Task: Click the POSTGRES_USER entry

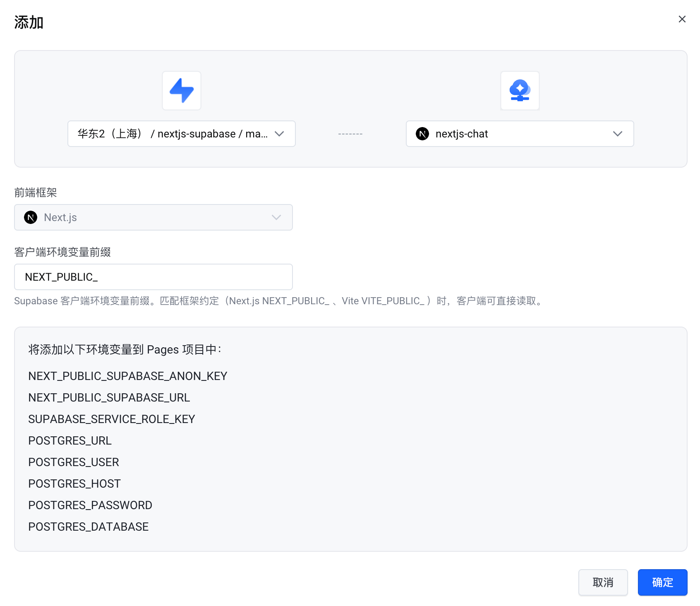Action: click(x=74, y=462)
